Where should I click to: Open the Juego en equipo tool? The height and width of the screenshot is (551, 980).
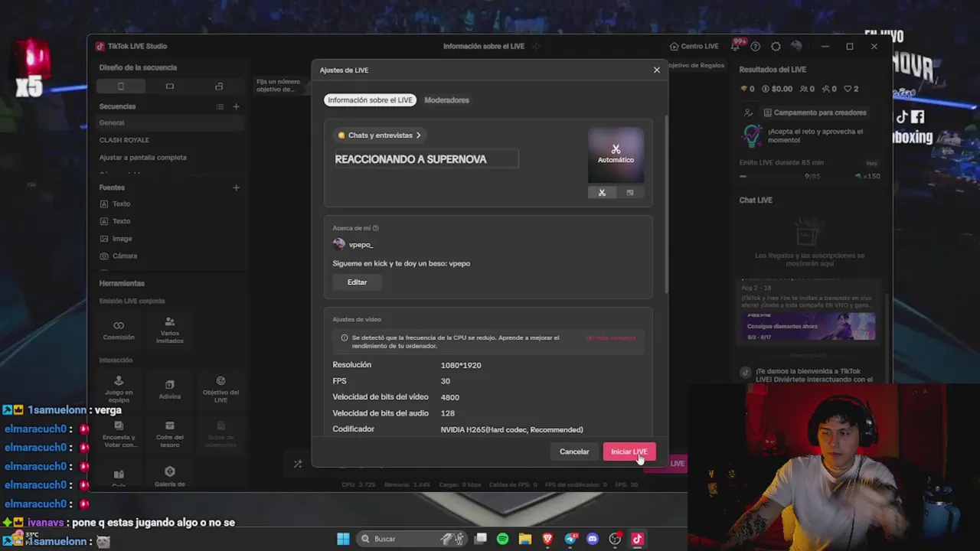(x=119, y=388)
